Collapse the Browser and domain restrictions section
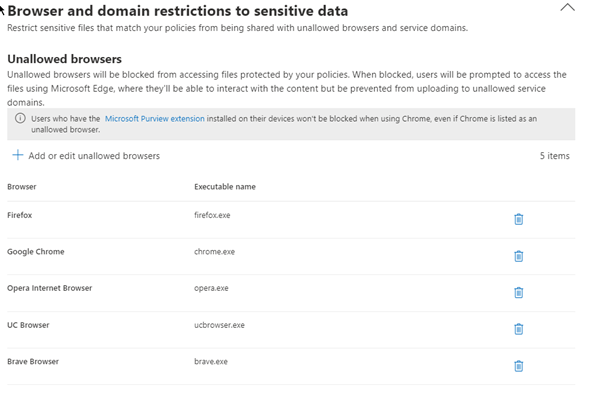 click(567, 7)
